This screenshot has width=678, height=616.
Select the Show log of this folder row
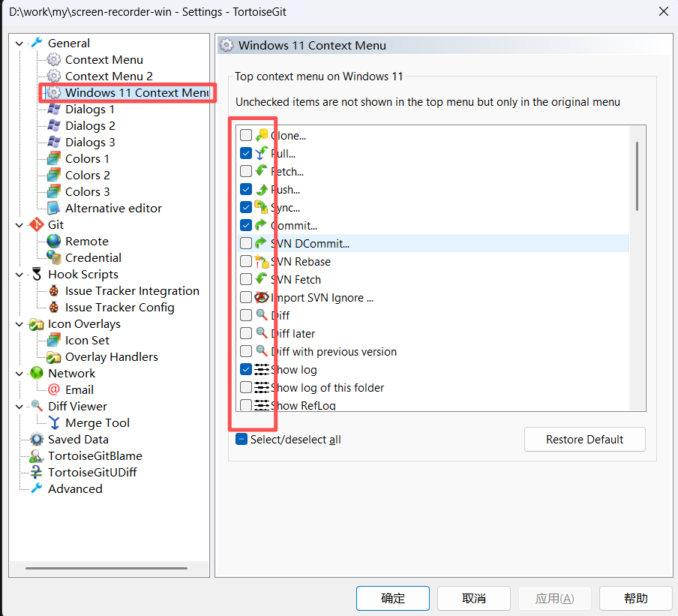click(x=433, y=387)
